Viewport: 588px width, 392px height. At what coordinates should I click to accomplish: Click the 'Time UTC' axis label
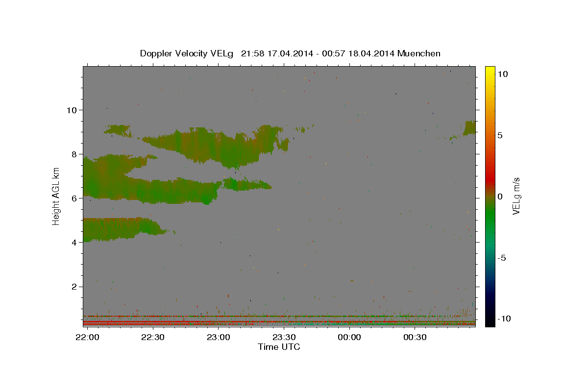pyautogui.click(x=279, y=347)
